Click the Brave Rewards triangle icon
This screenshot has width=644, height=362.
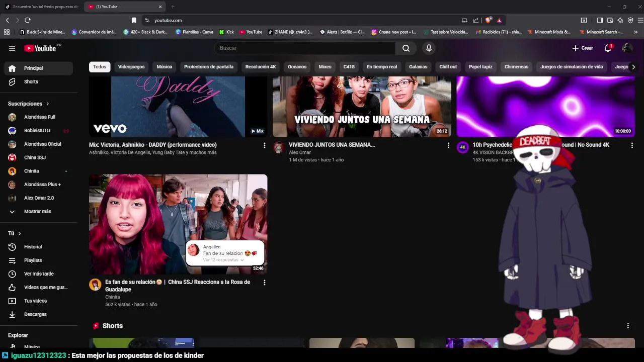coord(499,20)
